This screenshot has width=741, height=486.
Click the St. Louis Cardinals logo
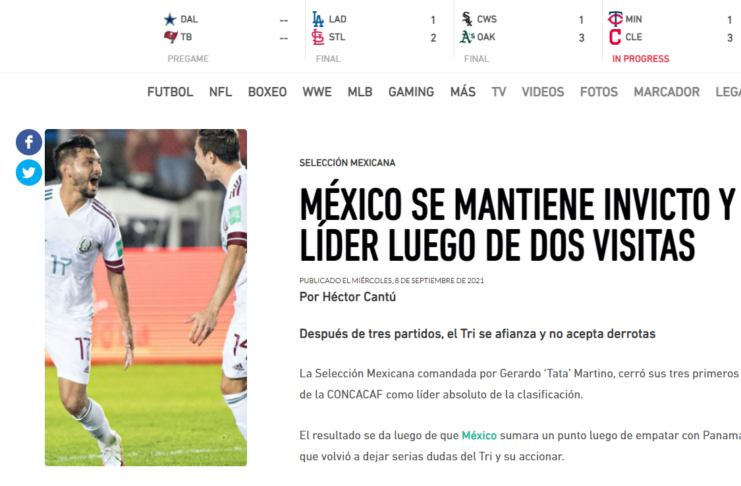tap(318, 37)
